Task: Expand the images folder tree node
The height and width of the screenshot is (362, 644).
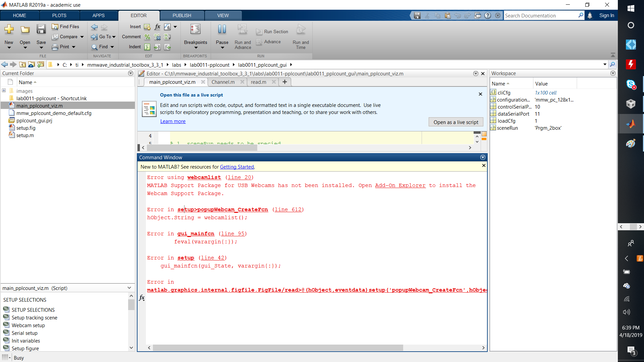Action: pyautogui.click(x=4, y=90)
